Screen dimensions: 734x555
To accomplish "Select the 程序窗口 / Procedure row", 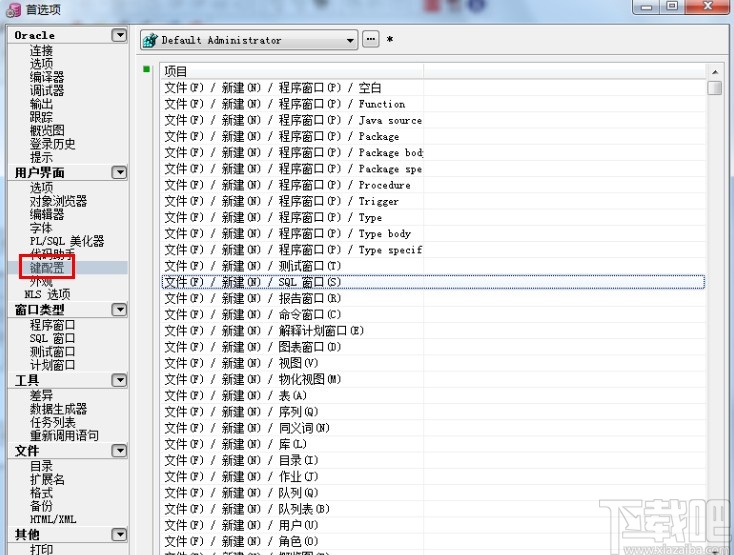I will coord(433,185).
